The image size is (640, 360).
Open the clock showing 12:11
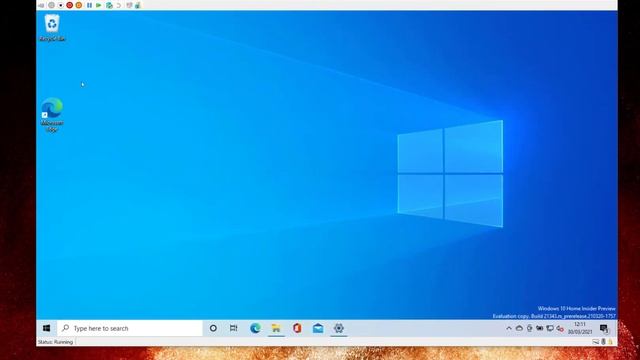pos(580,328)
